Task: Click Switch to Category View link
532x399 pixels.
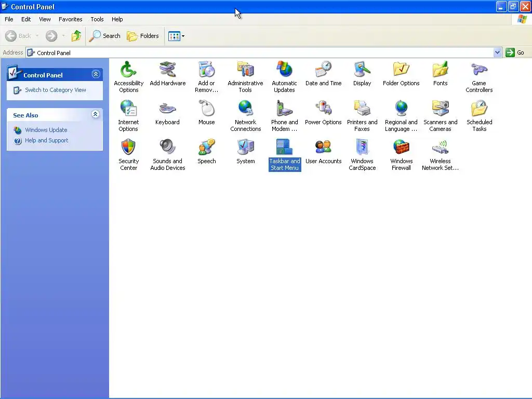Action: coord(55,90)
